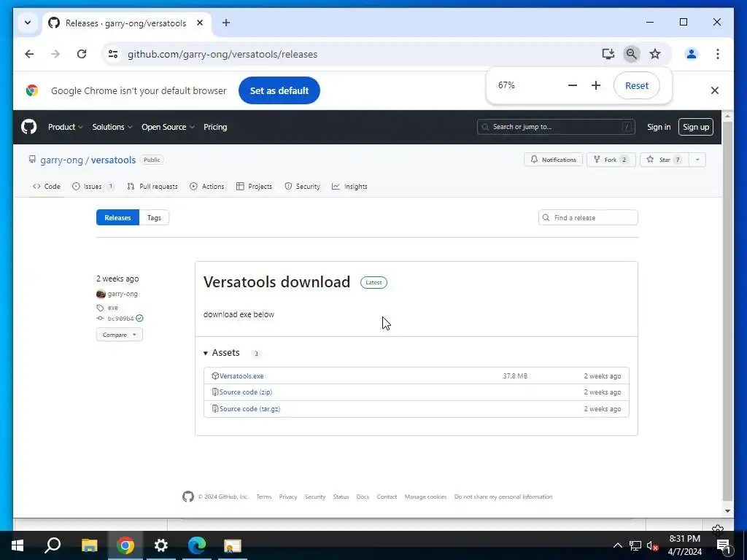The width and height of the screenshot is (747, 560).
Task: Expand the Solutions menu
Action: [112, 127]
